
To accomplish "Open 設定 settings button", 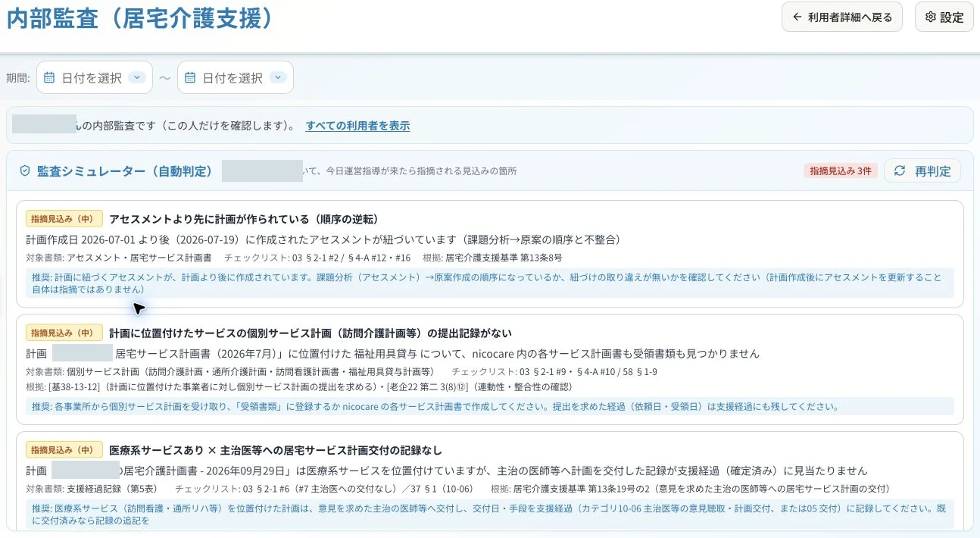I will click(x=944, y=17).
